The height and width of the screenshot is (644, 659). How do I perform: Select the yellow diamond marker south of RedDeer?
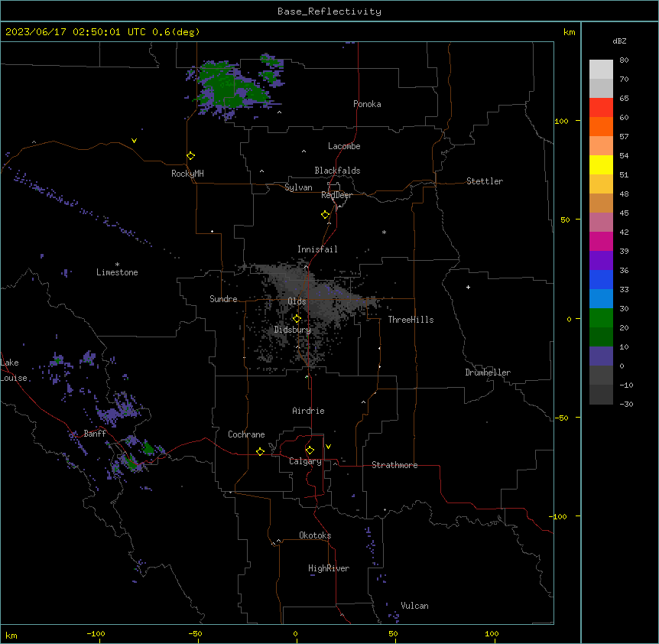[326, 215]
